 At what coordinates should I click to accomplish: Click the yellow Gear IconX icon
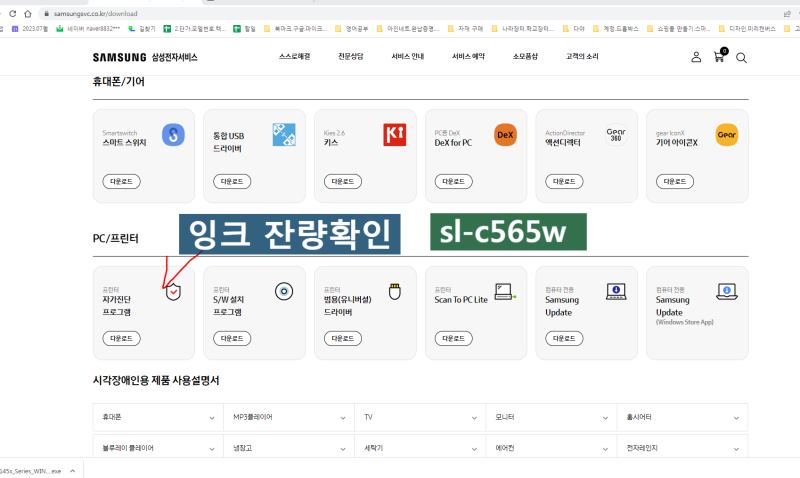pyautogui.click(x=727, y=135)
